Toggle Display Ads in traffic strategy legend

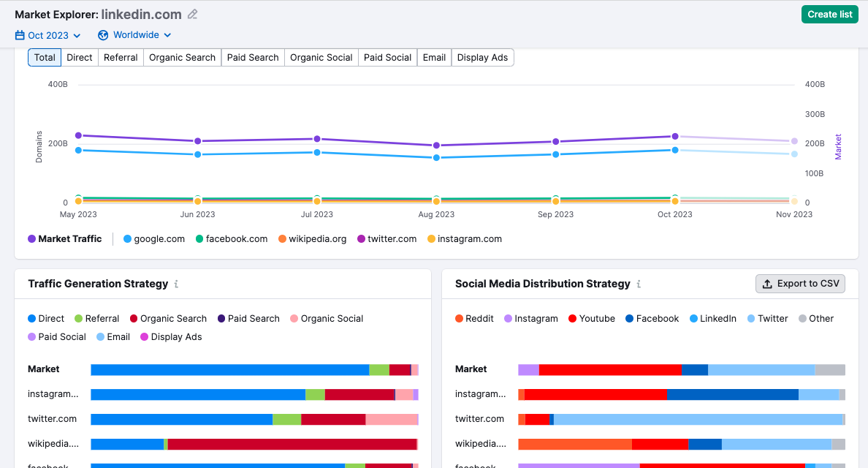171,336
